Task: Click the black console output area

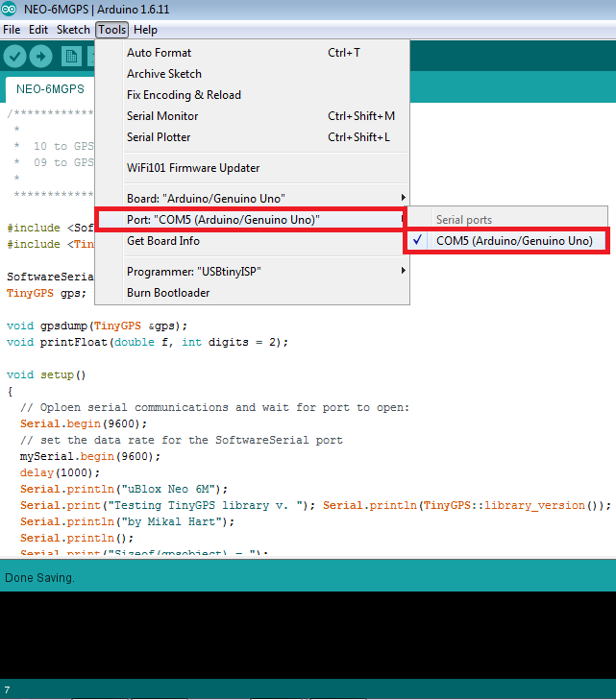Action: [308, 635]
